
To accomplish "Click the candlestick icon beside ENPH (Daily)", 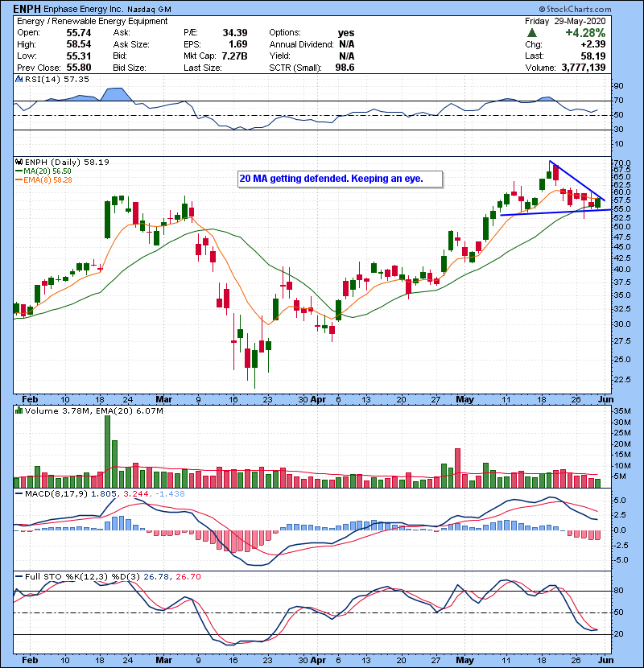I will (x=19, y=163).
